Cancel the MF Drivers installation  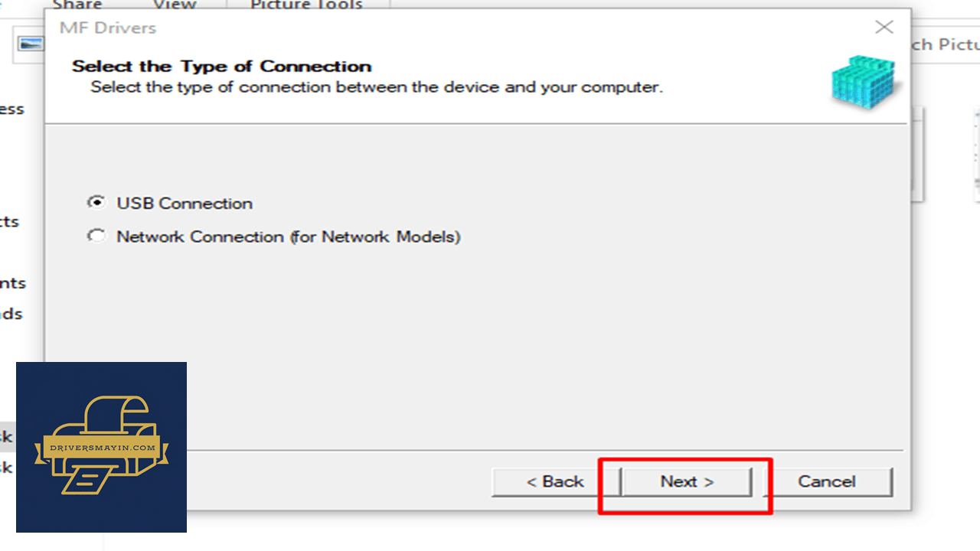click(x=827, y=481)
